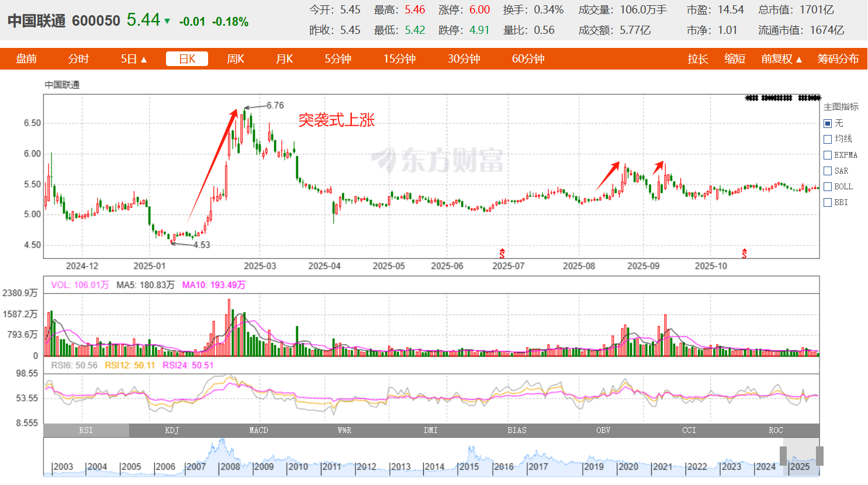This screenshot has height=485, width=868.
Task: Switch sub-chart to MACD indicator
Action: 258,430
